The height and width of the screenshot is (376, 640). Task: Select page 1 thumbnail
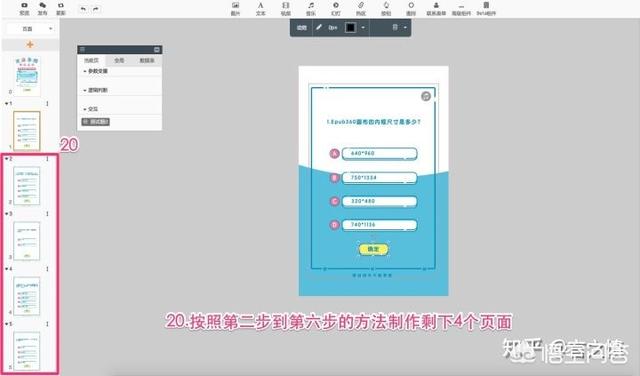pos(27,131)
